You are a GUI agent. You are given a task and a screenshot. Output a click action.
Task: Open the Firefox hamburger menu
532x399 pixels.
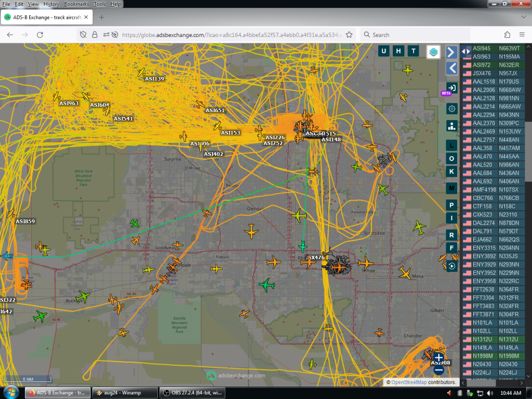pos(522,35)
